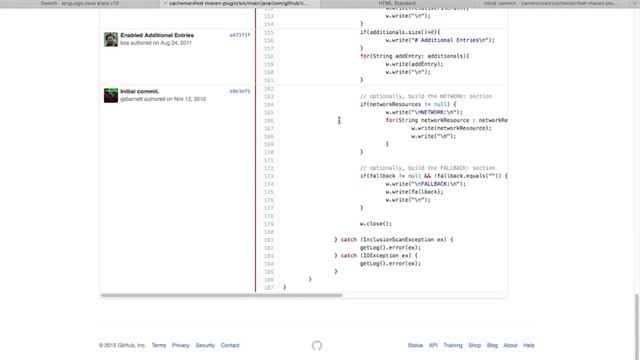
Task: Open the Shop footer link
Action: click(474, 345)
